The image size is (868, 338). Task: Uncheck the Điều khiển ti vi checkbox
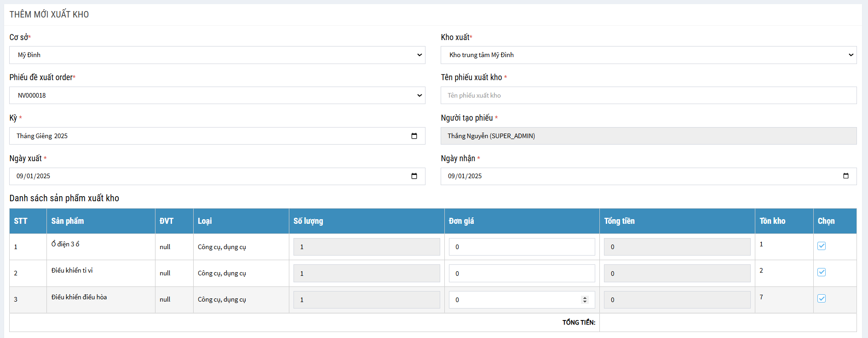coord(822,272)
